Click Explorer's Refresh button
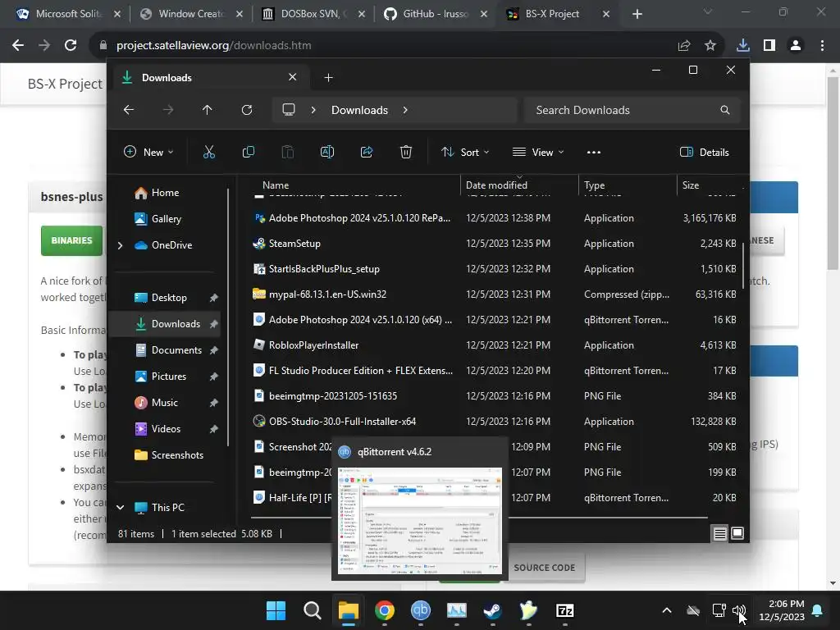Viewport: 840px width, 630px height. 246,110
